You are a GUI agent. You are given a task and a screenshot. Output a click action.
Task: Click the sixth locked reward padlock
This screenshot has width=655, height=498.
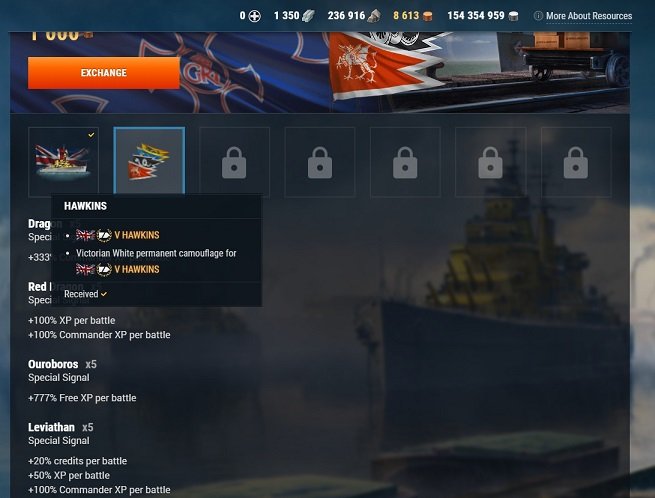pyautogui.click(x=490, y=163)
